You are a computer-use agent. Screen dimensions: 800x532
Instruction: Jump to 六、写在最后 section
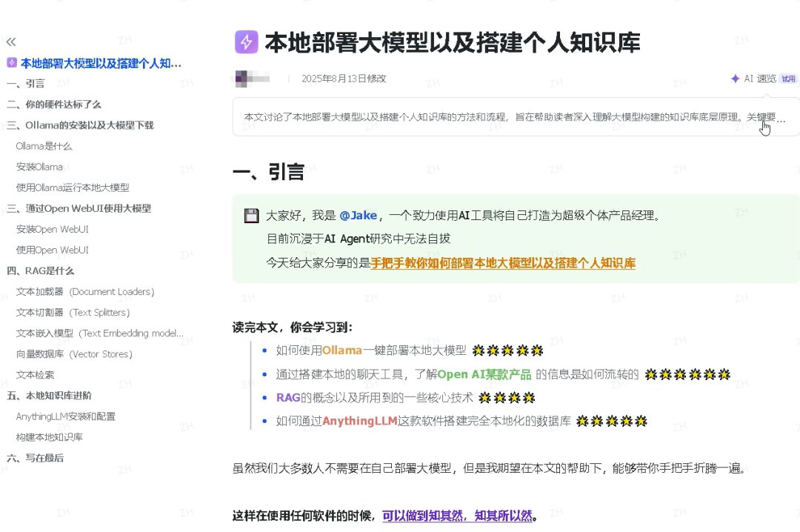36,458
